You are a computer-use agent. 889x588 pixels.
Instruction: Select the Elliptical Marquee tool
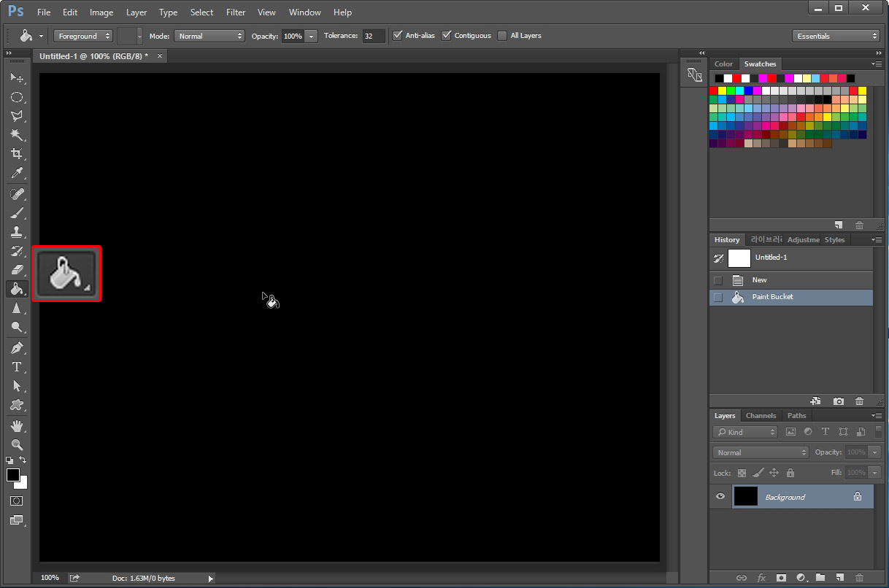[16, 97]
